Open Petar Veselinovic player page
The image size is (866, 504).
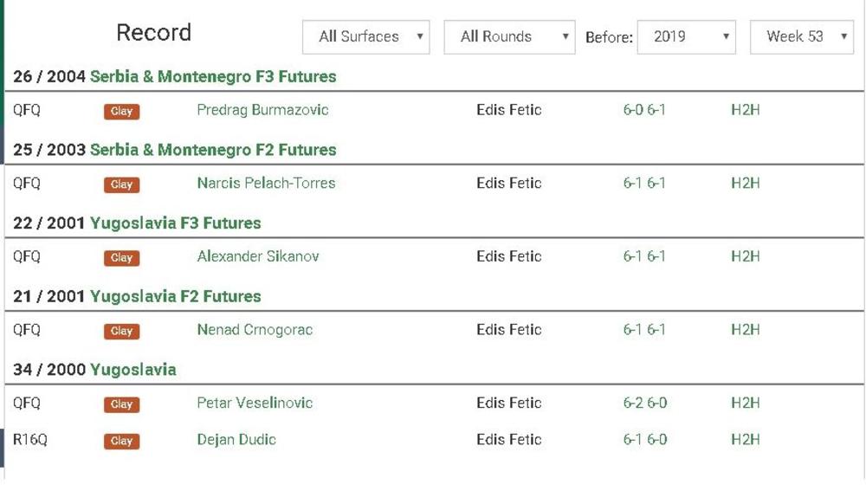point(255,403)
